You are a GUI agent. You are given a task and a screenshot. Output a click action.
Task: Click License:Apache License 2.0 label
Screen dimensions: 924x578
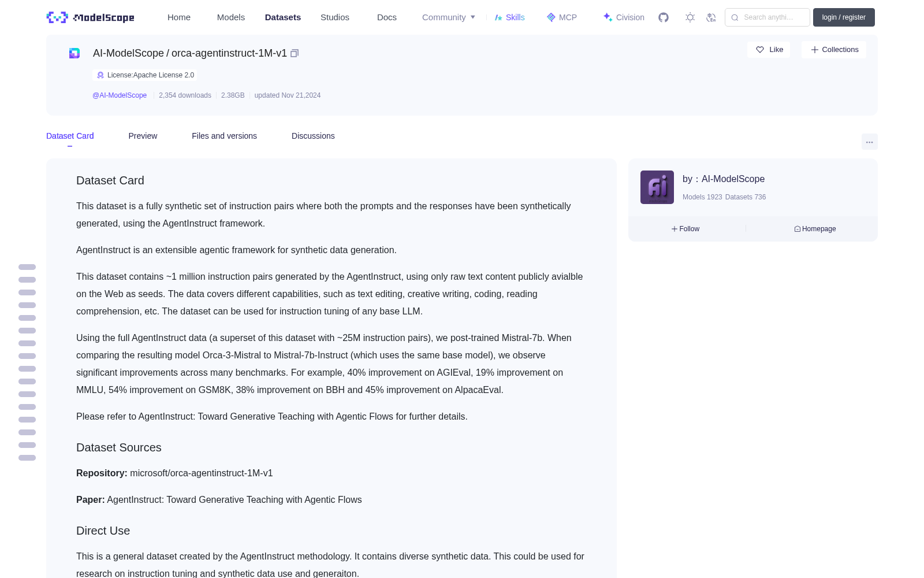[151, 75]
